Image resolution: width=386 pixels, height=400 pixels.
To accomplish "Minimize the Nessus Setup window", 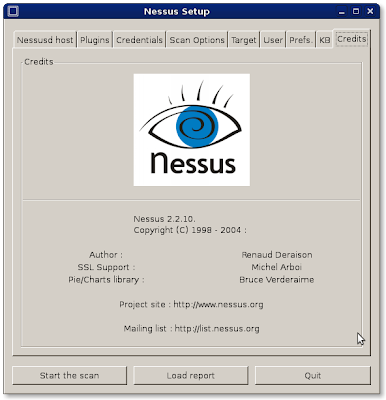I will tap(342, 12).
